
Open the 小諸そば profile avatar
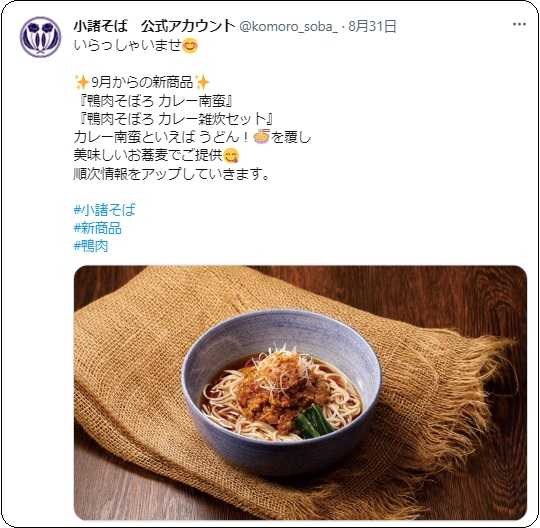click(x=40, y=37)
